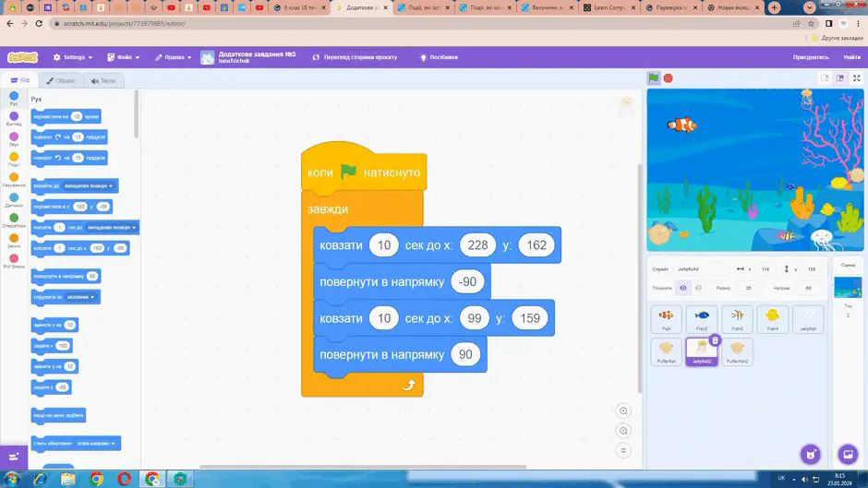The width and height of the screenshot is (868, 488).
Task: Click the 'коли прапорець натиснуто' hat block
Action: 364,173
